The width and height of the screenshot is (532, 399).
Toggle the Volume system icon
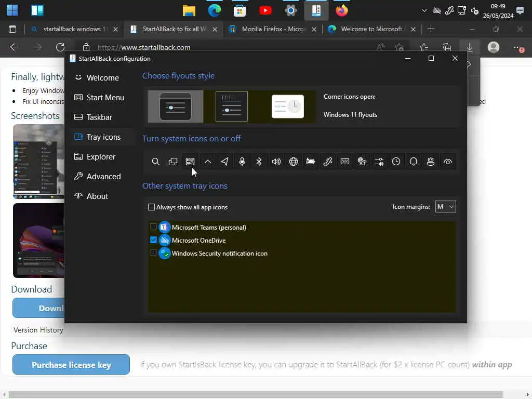(276, 162)
